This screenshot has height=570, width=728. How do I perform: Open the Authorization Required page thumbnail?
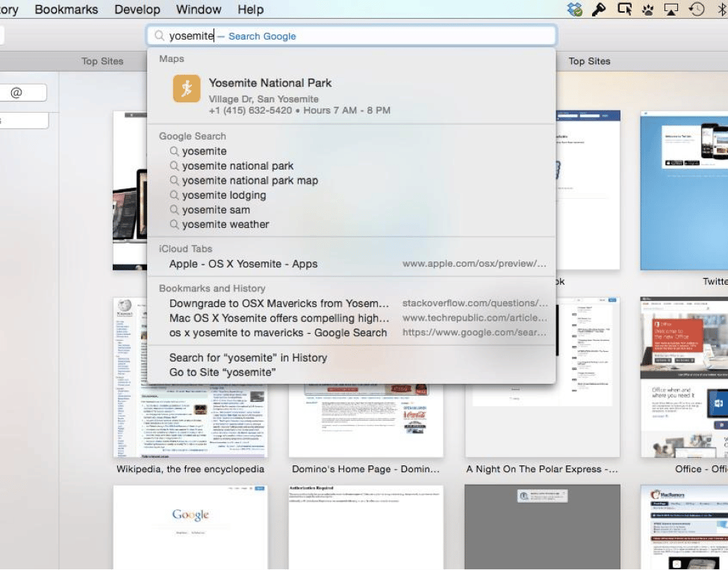pyautogui.click(x=366, y=527)
